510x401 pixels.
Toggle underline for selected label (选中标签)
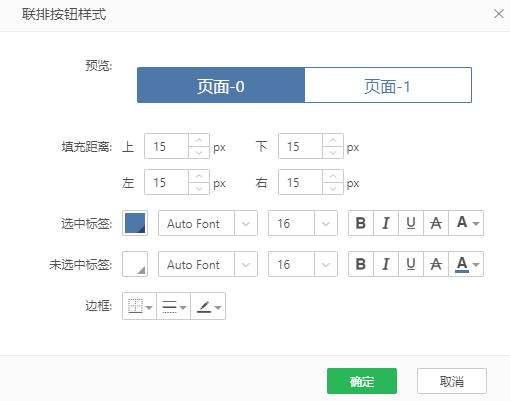click(x=411, y=223)
